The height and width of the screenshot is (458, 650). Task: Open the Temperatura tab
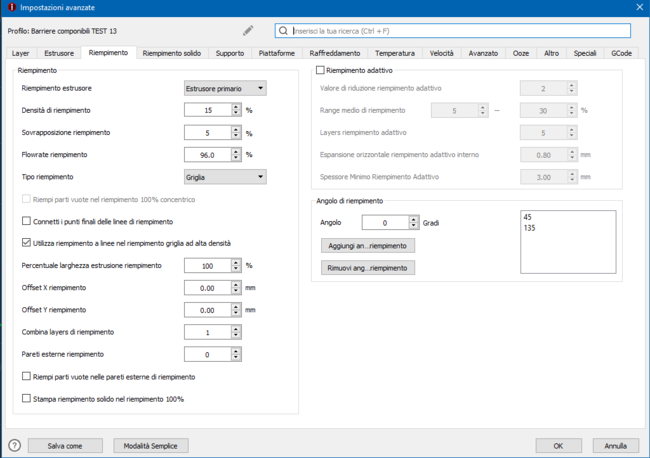coord(394,52)
